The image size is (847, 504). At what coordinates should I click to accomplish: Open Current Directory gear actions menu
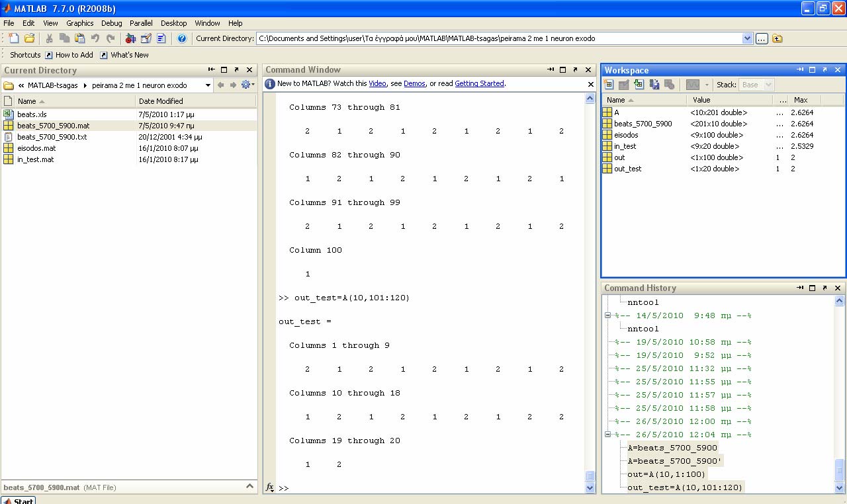248,85
